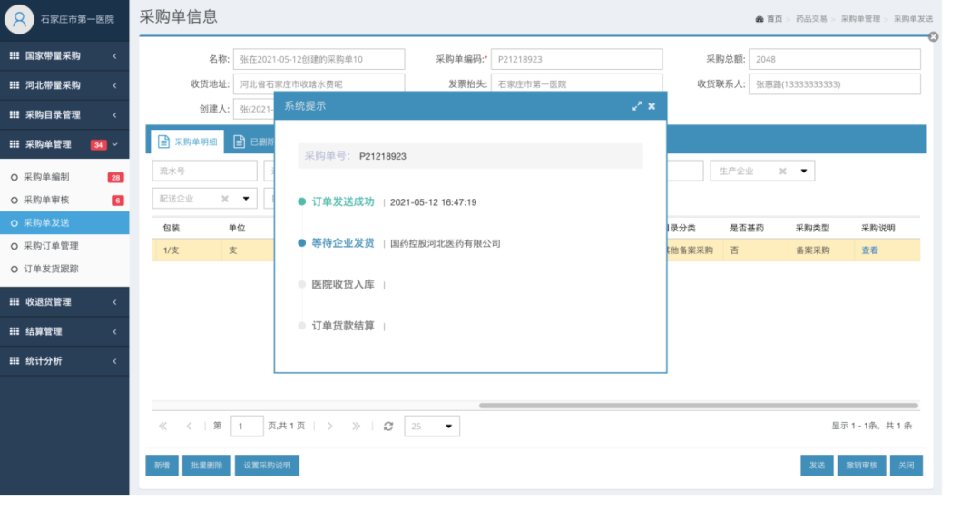Image resolution: width=980 pixels, height=510 pixels.
Task: Open the 配送企业 dropdown arrow
Action: click(x=245, y=199)
